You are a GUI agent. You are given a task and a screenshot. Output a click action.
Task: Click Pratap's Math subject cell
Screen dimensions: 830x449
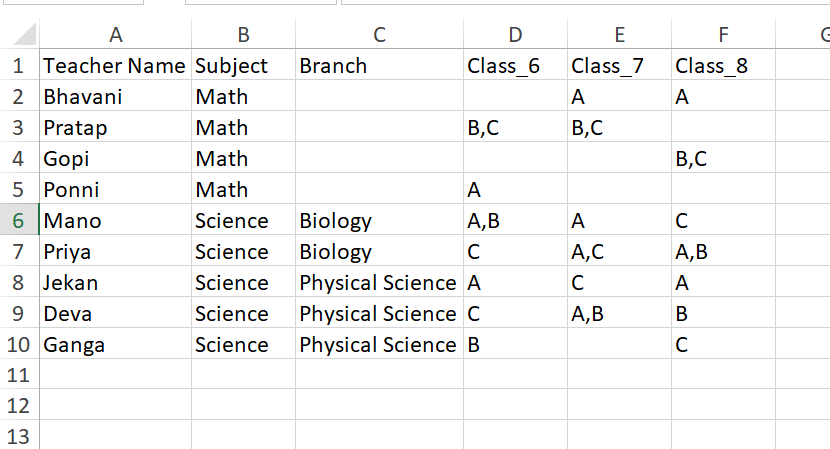(x=243, y=128)
